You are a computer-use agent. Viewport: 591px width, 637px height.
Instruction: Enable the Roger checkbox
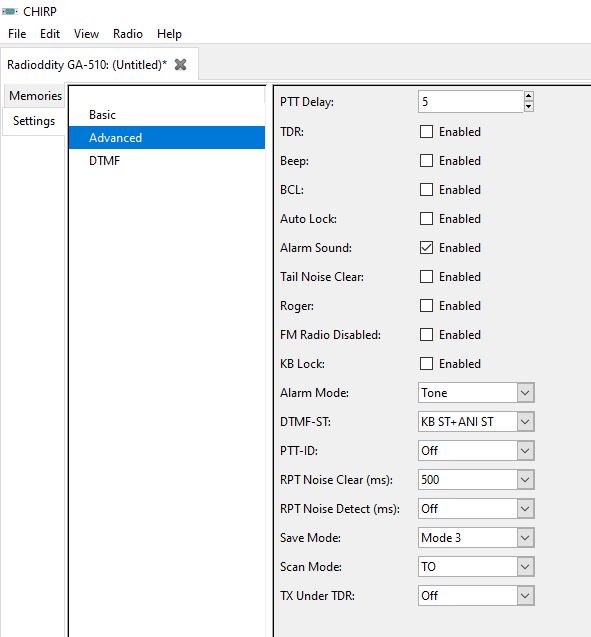[426, 306]
